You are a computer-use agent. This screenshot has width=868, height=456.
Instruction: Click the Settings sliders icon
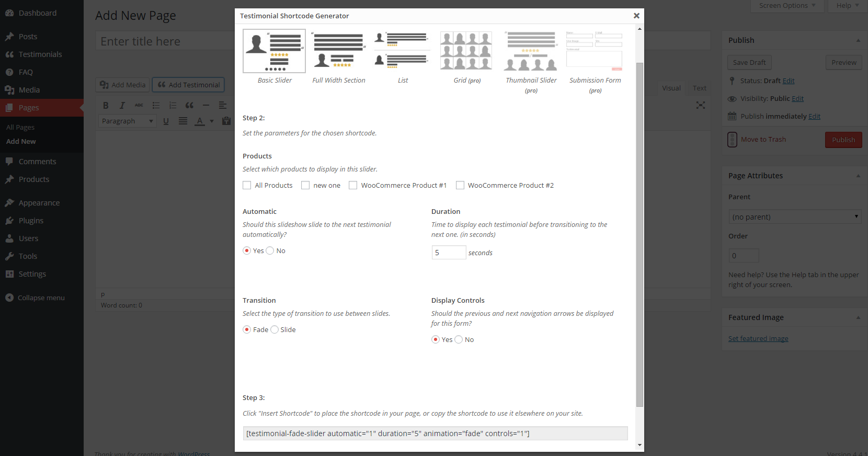pos(9,274)
